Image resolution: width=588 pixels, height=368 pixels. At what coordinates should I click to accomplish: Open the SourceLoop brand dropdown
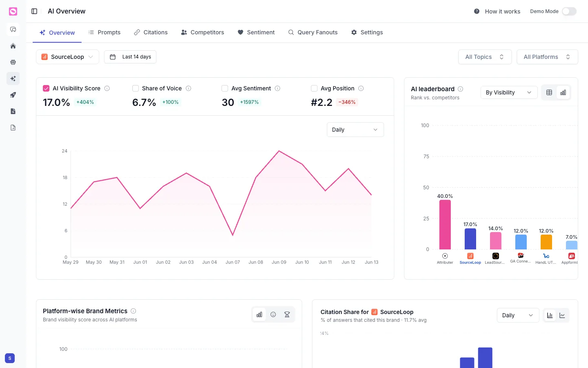[x=67, y=57]
